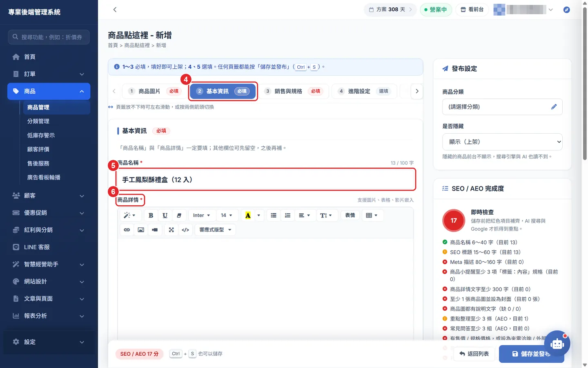
Task: Open the magic wand style menu
Action: tap(129, 215)
